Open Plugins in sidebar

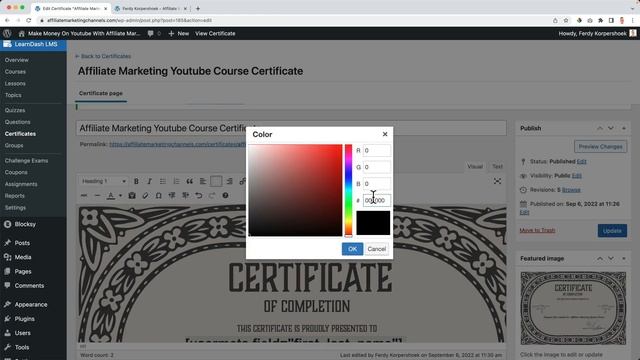coord(24,319)
